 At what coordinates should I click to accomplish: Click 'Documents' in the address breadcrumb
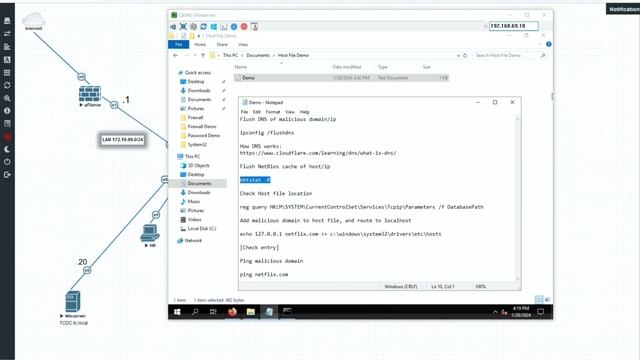point(258,55)
